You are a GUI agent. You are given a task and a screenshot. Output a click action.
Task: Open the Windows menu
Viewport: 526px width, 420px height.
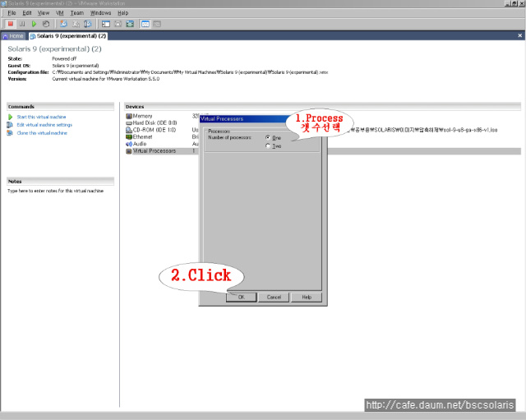[x=100, y=13]
